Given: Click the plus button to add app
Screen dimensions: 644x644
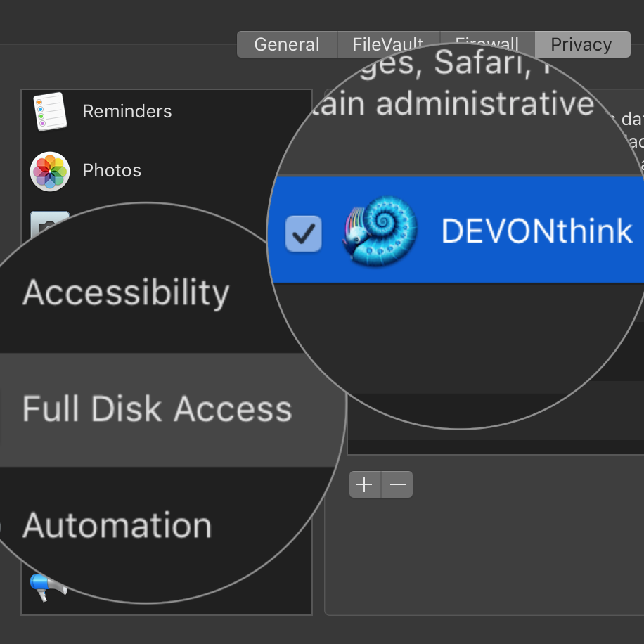Looking at the screenshot, I should [x=365, y=484].
